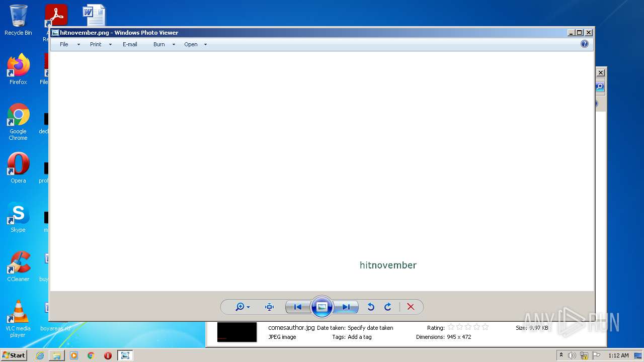This screenshot has height=362, width=644.
Task: Click the network tray icon
Action: click(x=584, y=355)
